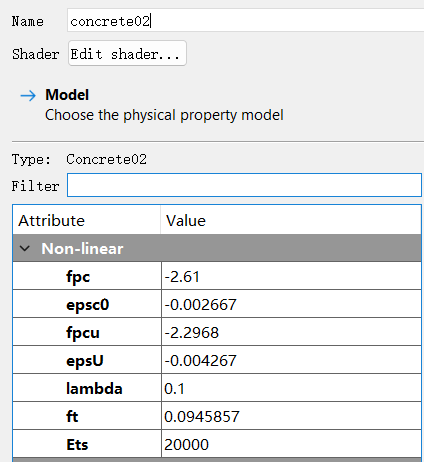Click the Attribute column header

coord(87,220)
